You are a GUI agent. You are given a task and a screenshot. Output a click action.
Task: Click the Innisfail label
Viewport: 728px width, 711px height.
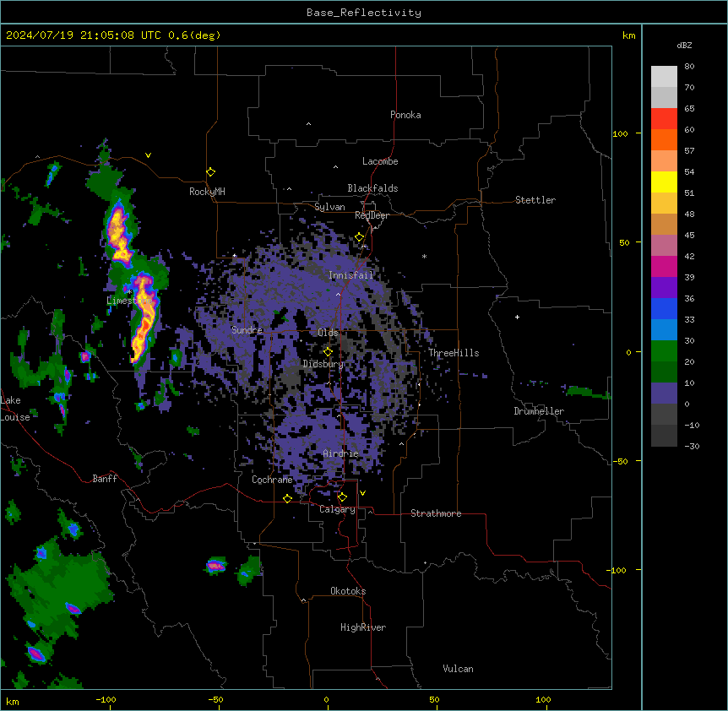coord(350,275)
